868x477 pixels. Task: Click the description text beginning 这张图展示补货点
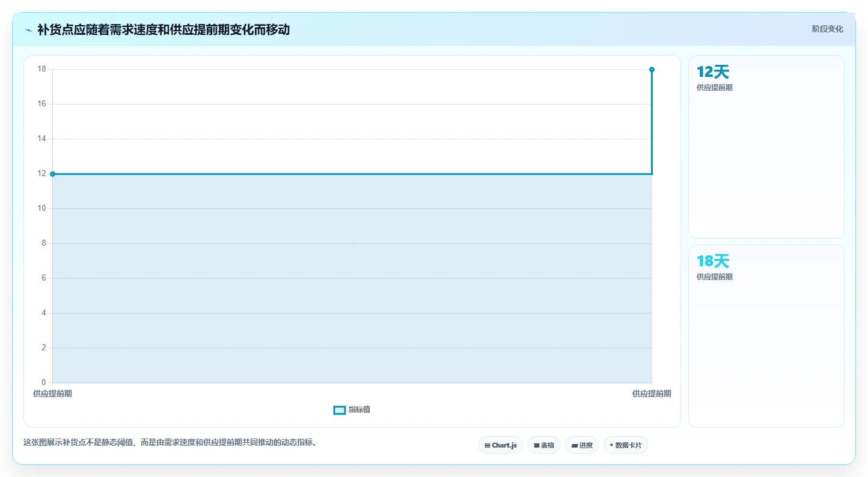point(170,443)
